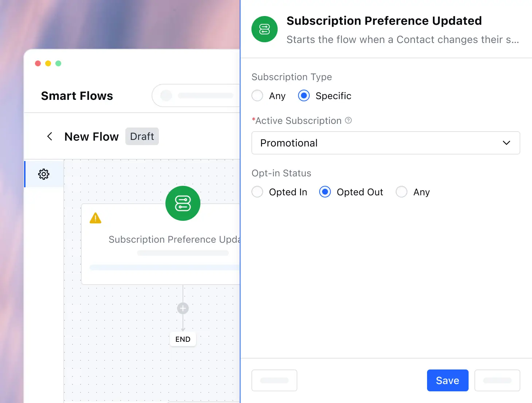Click the dropdown chevron arrow
Image resolution: width=532 pixels, height=403 pixels.
pyautogui.click(x=506, y=143)
